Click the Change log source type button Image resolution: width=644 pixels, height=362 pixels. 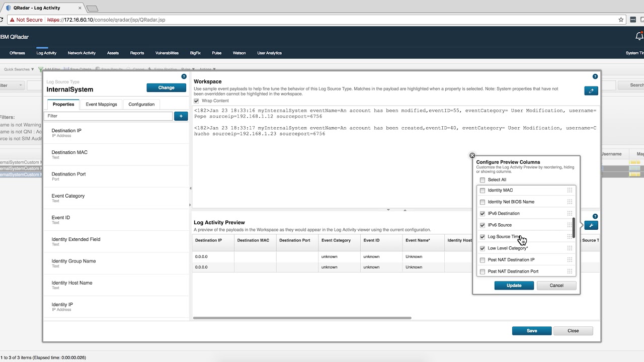(x=167, y=87)
